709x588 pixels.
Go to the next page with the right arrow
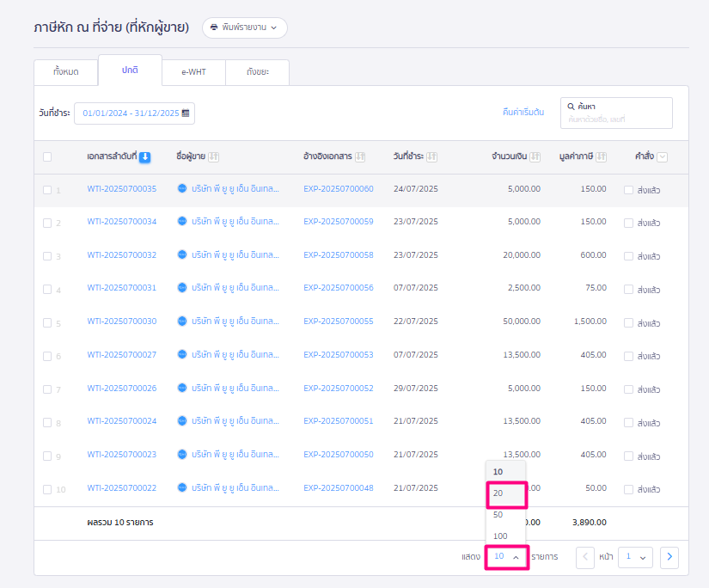click(669, 557)
